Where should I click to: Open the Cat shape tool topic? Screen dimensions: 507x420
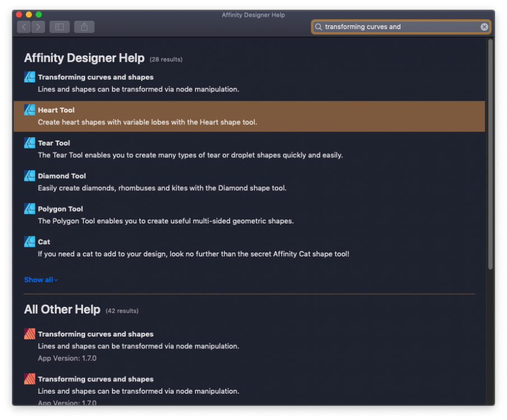tap(44, 242)
